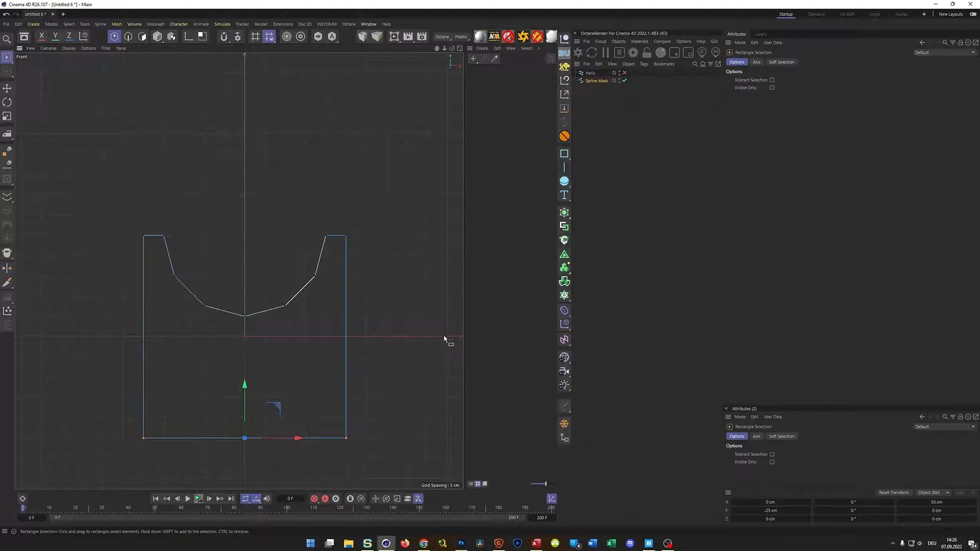This screenshot has width=980, height=551.
Task: Toggle Visible Only in upper Attributes panel
Action: [772, 88]
